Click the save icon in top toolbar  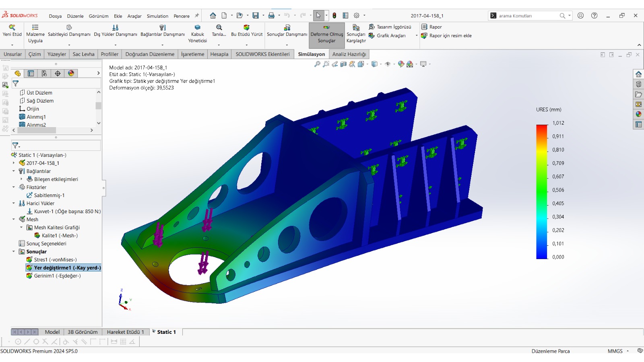coord(255,16)
